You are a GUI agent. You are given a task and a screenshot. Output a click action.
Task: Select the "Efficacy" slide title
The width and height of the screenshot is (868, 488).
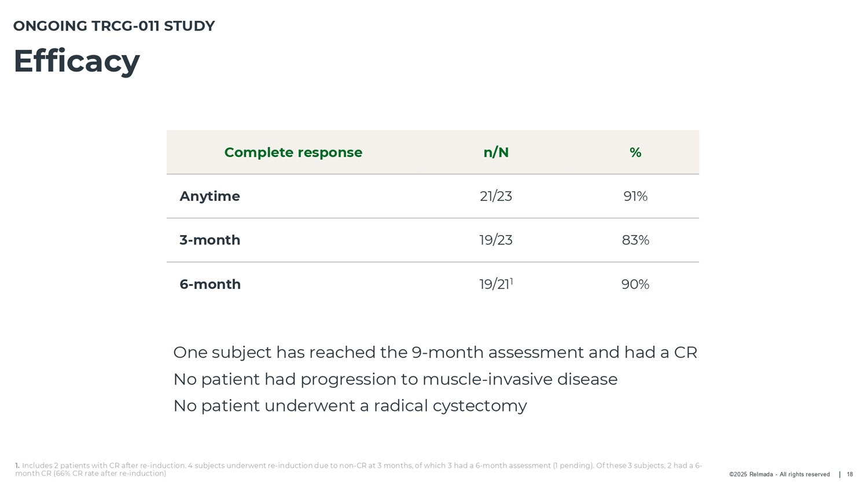point(76,61)
